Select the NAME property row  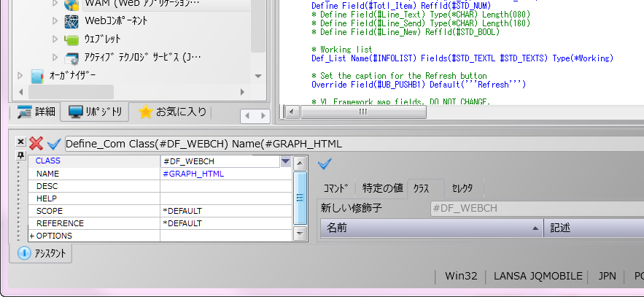(160, 174)
